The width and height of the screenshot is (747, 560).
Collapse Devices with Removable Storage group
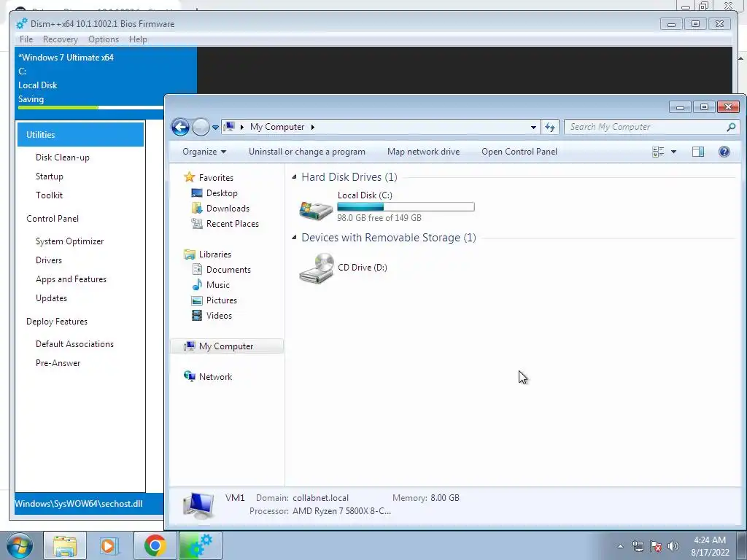point(295,238)
